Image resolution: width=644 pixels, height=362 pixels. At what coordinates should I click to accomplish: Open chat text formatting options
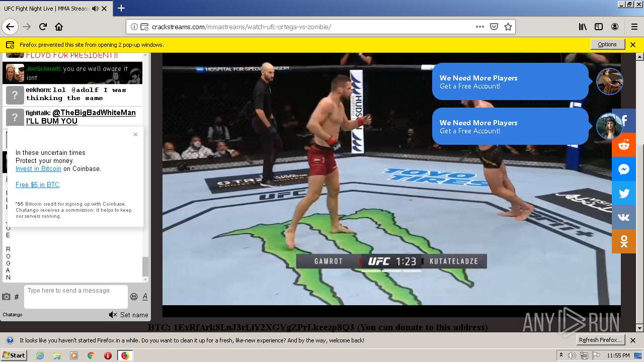tap(145, 297)
